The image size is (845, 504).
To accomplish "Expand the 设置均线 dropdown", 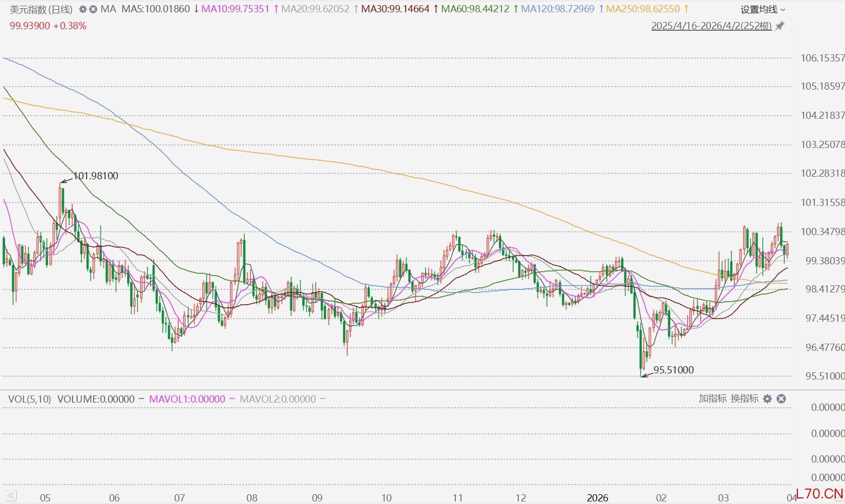I will pos(762,9).
